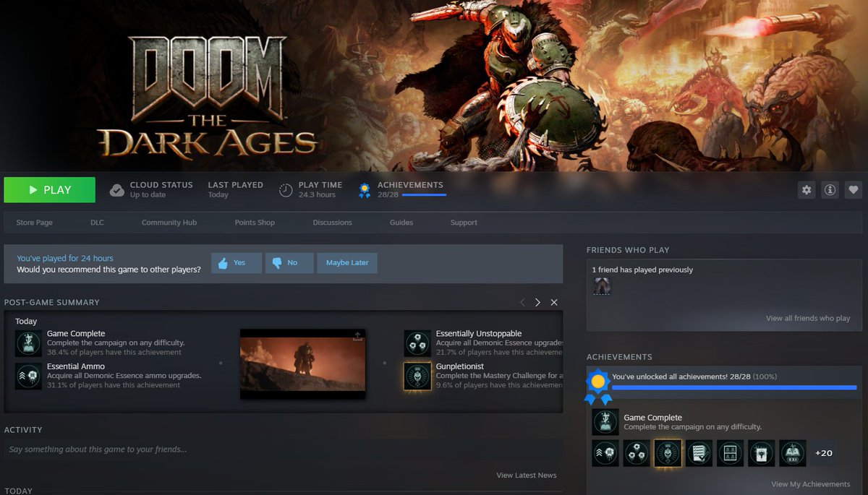Click Game Complete icon in post-game summary

click(28, 343)
